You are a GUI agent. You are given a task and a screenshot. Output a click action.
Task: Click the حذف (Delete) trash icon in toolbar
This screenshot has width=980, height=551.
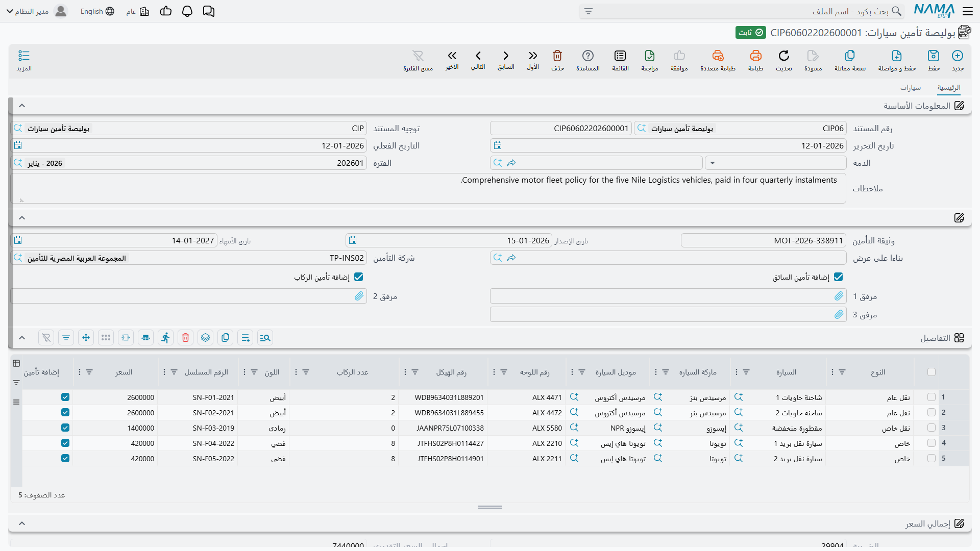click(557, 56)
